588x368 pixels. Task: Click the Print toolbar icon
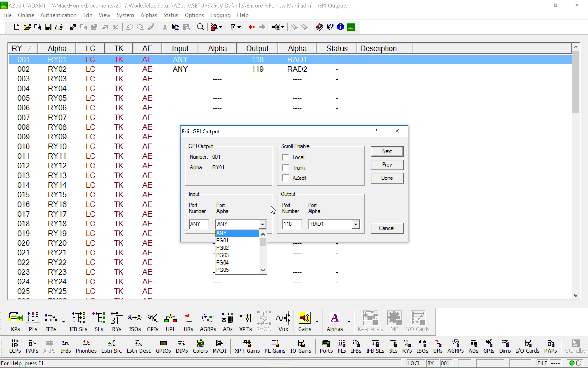[58, 27]
